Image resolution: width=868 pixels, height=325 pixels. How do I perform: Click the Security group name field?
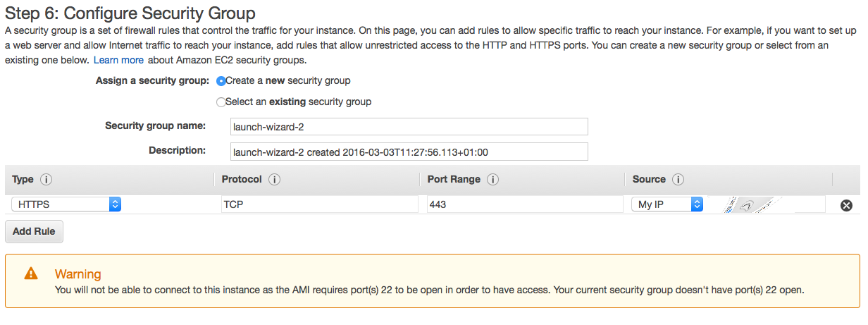click(x=409, y=127)
